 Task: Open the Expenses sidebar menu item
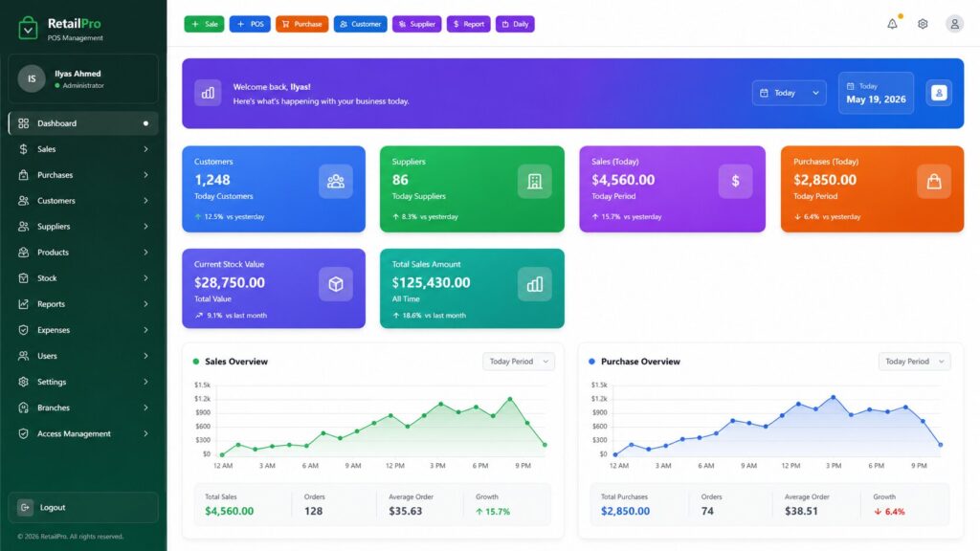pos(83,330)
